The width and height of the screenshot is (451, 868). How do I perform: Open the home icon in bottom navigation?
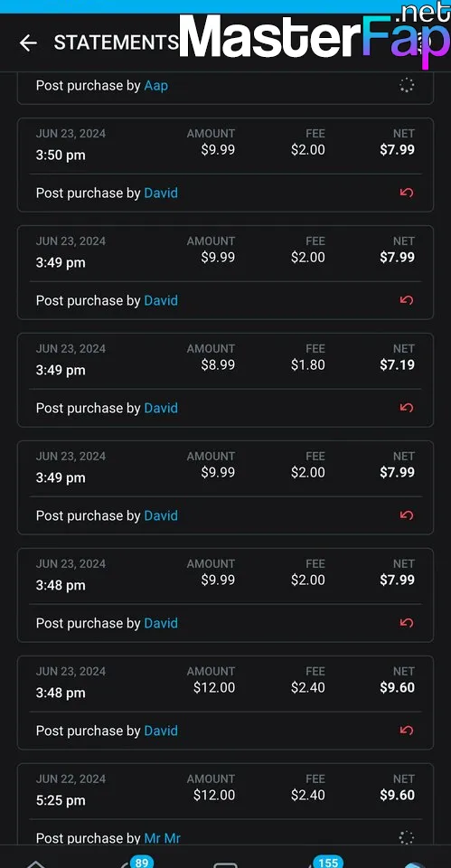36,863
